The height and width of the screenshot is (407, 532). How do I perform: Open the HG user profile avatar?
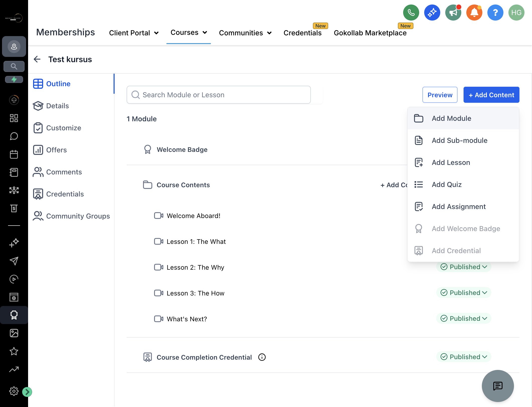[x=516, y=13]
